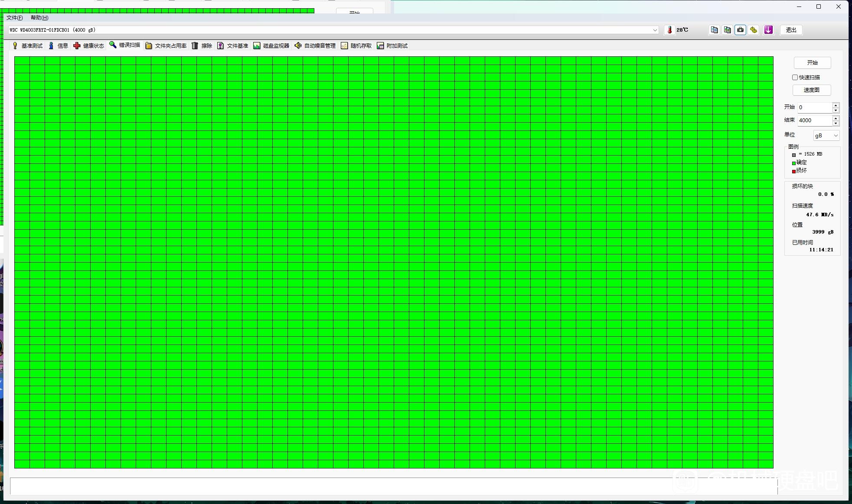Open the 自动噪音管理 noise management tab

[315, 46]
